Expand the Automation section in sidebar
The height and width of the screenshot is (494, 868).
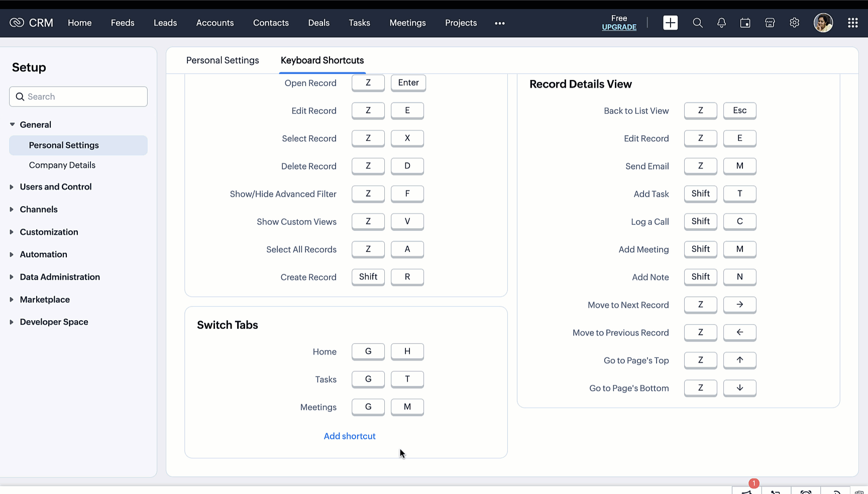pos(43,255)
